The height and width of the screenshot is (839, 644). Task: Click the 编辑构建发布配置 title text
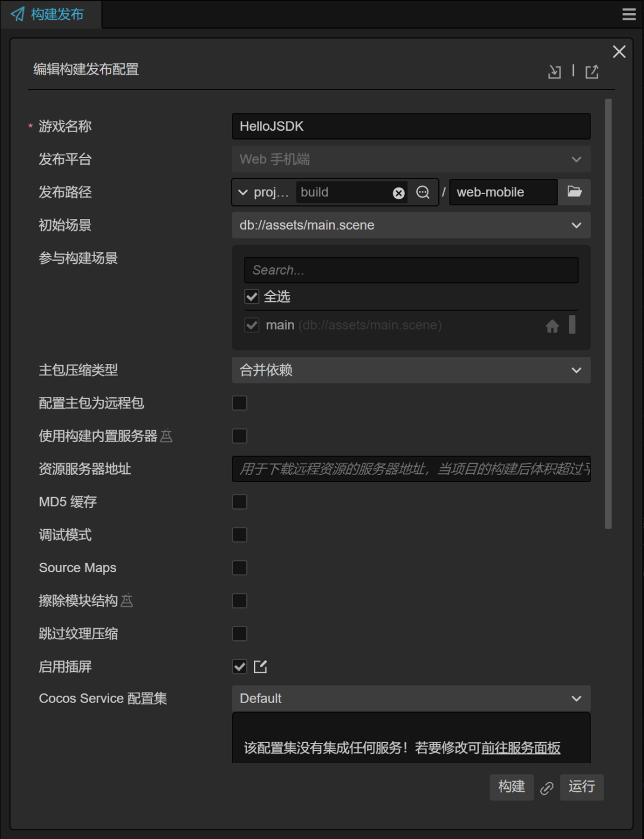pyautogui.click(x=86, y=69)
